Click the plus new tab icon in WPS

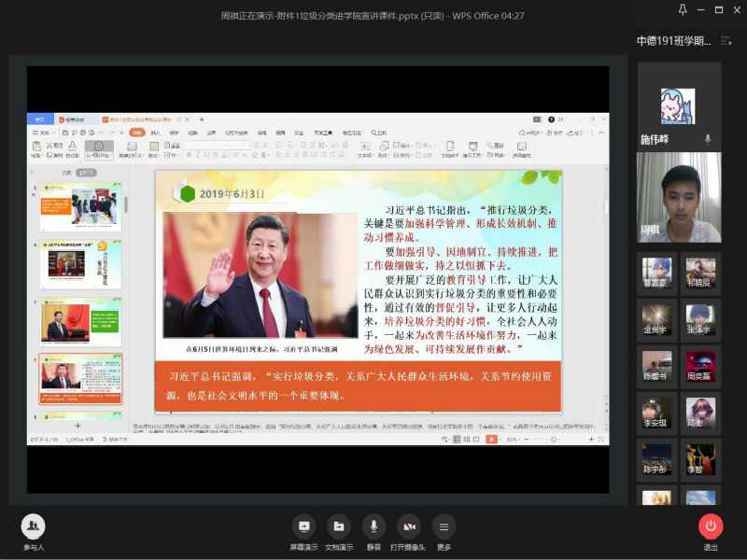coord(202,119)
